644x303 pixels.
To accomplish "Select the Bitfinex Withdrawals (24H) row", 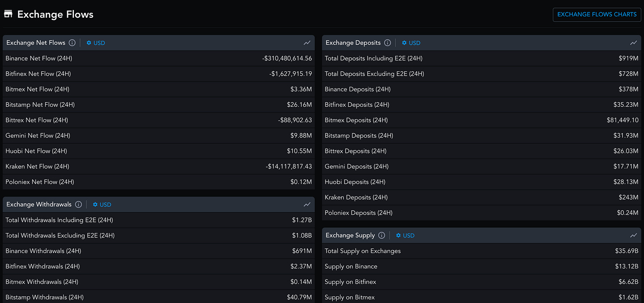I will click(x=159, y=267).
